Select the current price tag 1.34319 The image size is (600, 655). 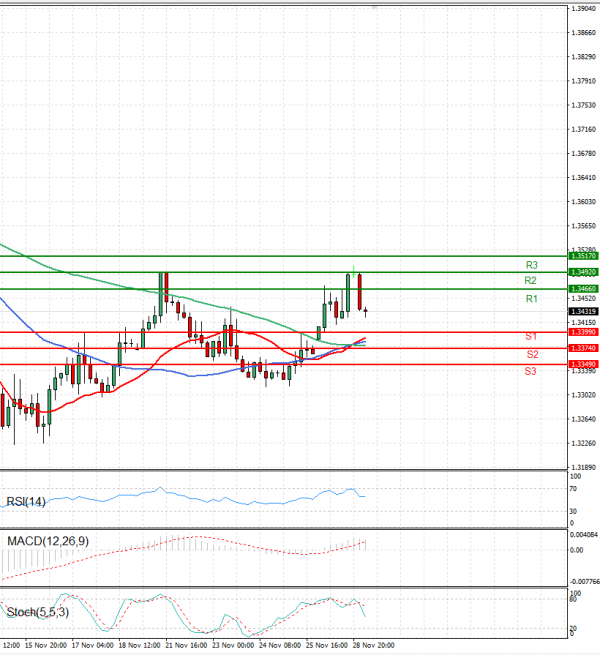[584, 312]
